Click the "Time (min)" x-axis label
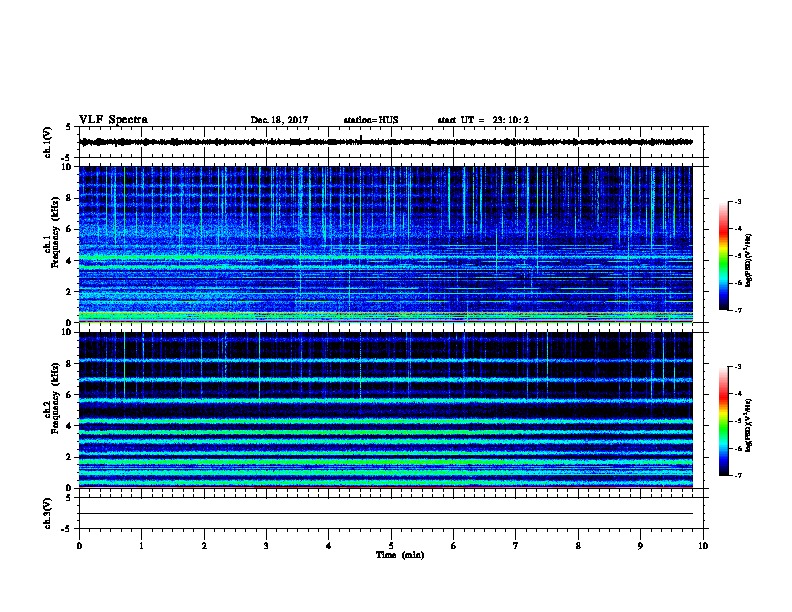 point(400,555)
